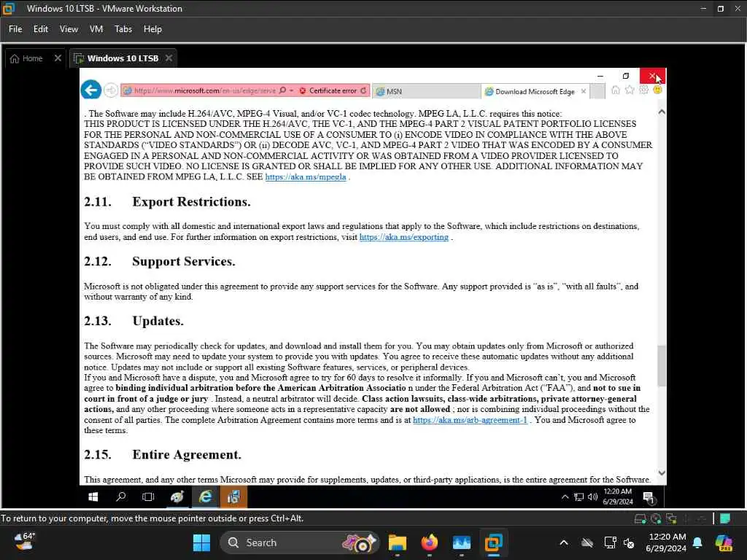747x560 pixels.
Task: Go back with Internet Explorer's back arrow
Action: [90, 90]
